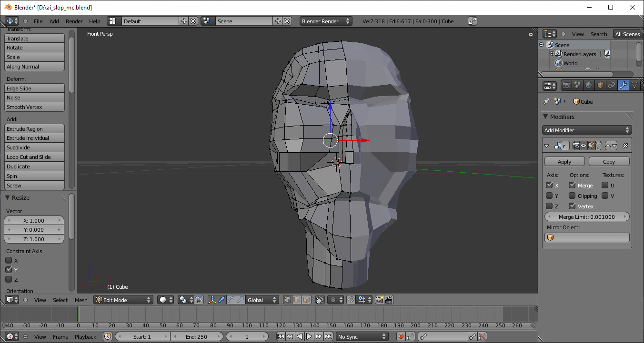Viewport: 644px width, 343px height.
Task: Open the Modifiers wrench tab in Properties
Action: [623, 86]
